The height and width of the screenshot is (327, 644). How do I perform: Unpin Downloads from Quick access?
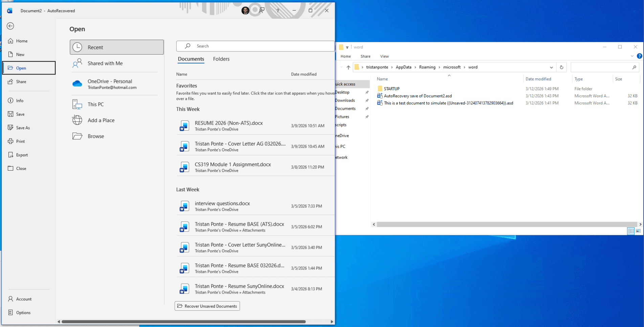pos(367,101)
